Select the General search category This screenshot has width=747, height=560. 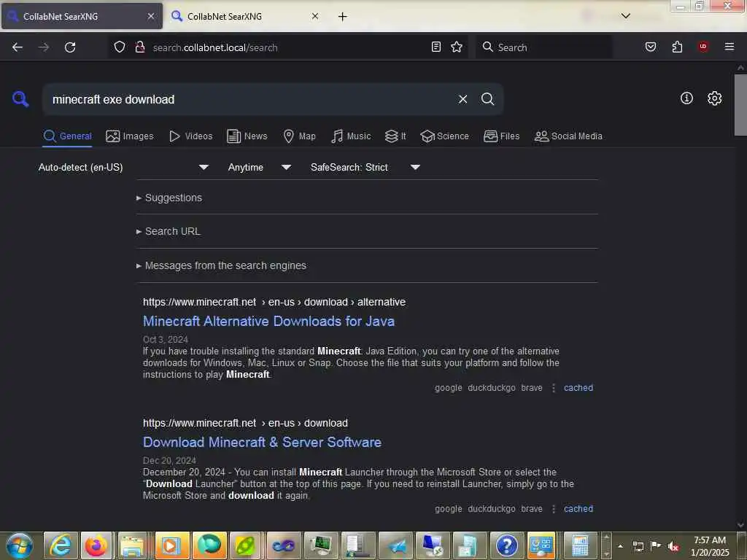point(67,136)
